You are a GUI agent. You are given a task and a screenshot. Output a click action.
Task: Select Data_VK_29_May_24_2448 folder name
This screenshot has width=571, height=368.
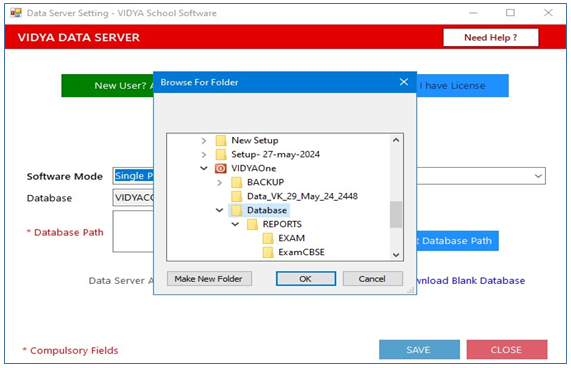click(302, 196)
